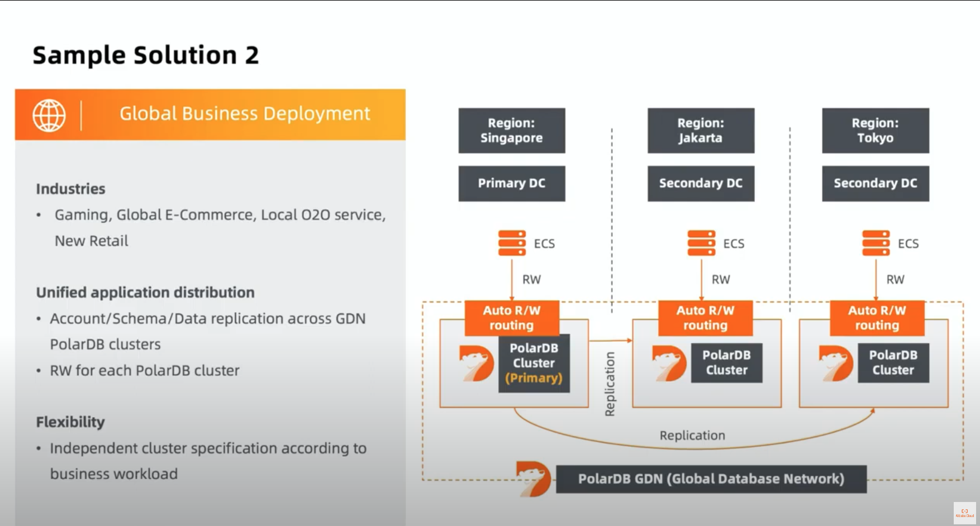This screenshot has height=526, width=980.
Task: Click the ECS label under Jakarta
Action: tap(734, 243)
